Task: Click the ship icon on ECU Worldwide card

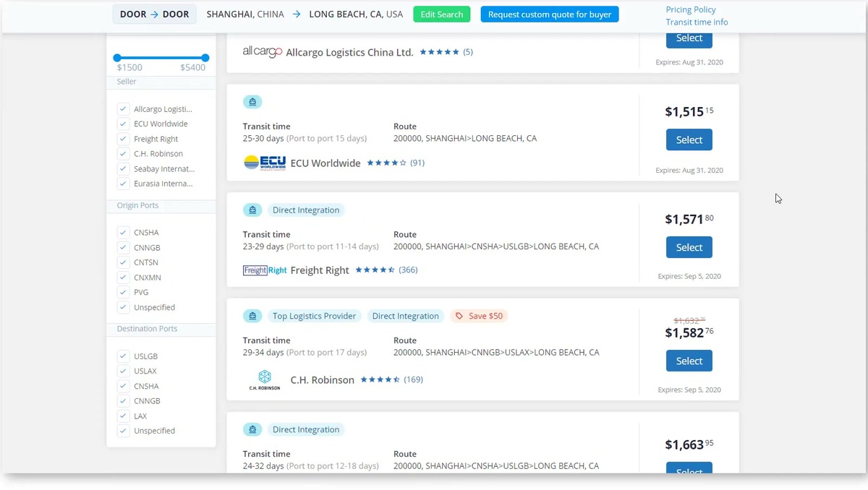Action: pyautogui.click(x=252, y=102)
